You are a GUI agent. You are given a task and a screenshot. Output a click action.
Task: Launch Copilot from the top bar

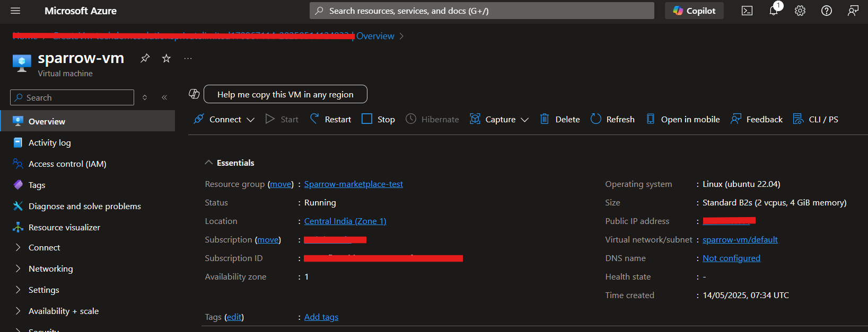point(694,11)
